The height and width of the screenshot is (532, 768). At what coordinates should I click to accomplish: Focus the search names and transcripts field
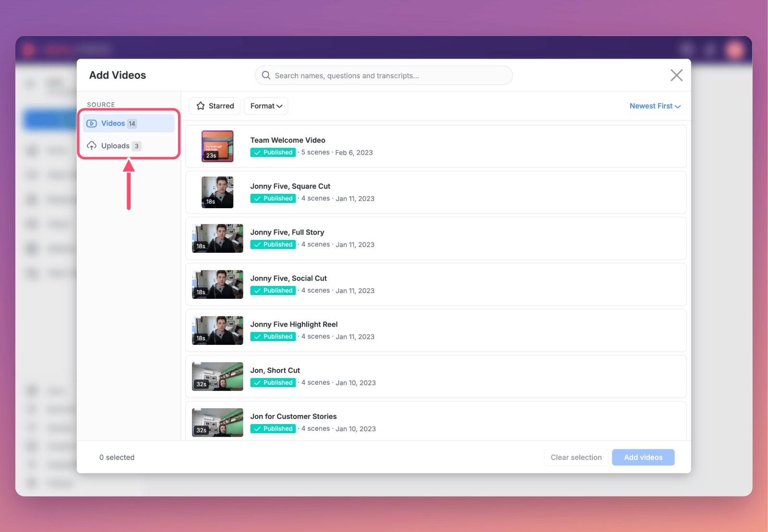coord(384,75)
